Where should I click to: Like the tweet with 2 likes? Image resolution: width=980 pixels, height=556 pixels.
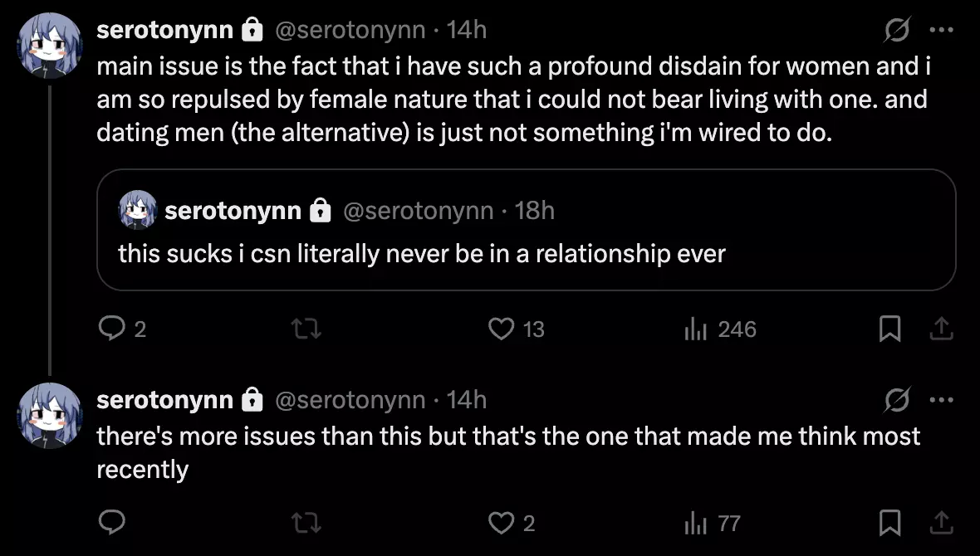pyautogui.click(x=502, y=523)
